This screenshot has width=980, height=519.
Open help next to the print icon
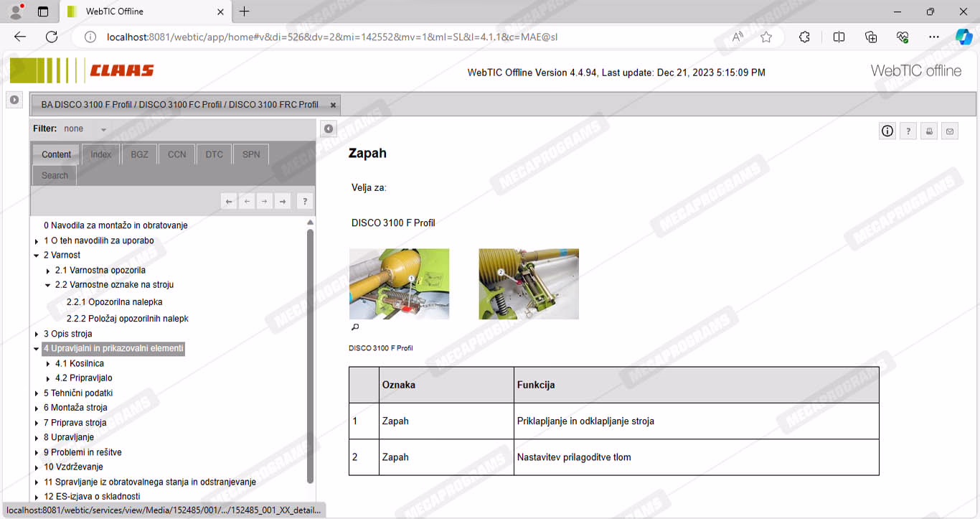908,131
